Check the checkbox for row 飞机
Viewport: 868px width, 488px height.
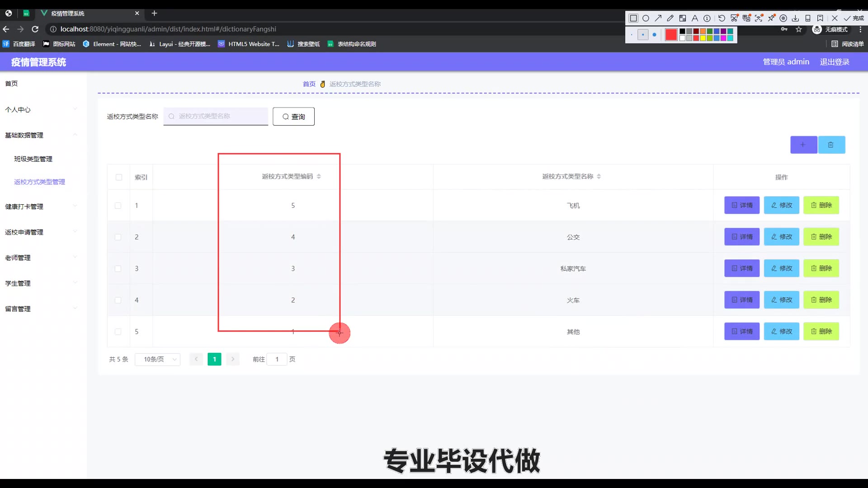tap(118, 206)
